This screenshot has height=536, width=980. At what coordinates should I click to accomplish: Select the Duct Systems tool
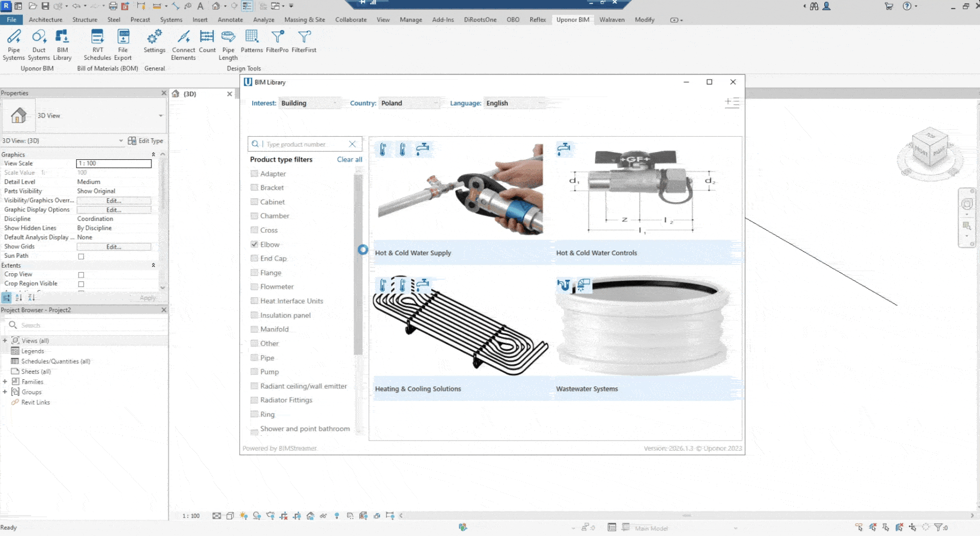tap(39, 43)
